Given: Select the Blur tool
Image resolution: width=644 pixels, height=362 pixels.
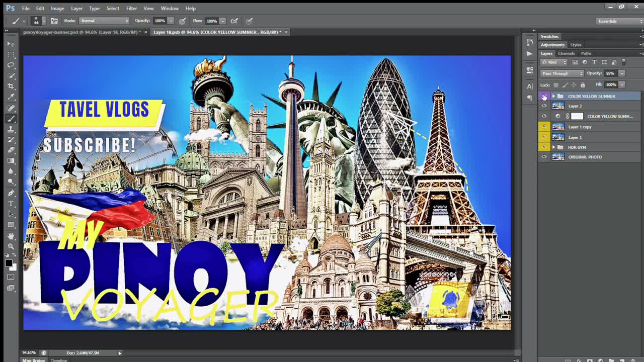Looking at the screenshot, I should click(11, 171).
